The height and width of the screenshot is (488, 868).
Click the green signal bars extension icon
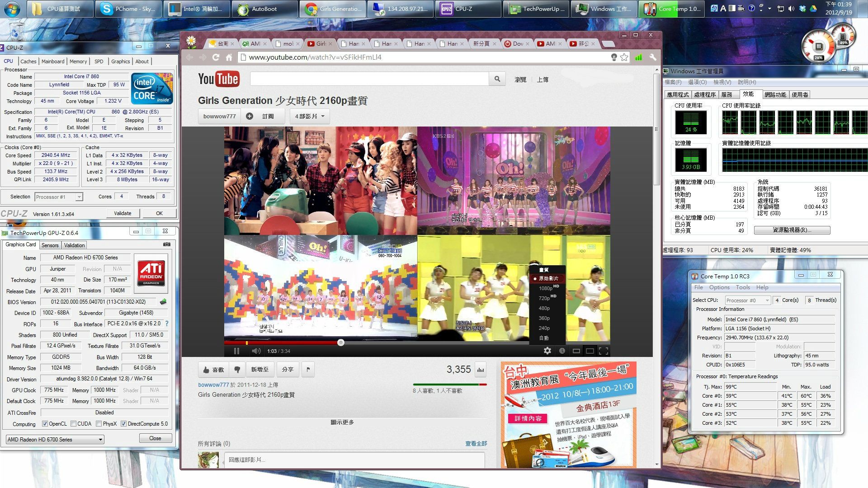638,57
